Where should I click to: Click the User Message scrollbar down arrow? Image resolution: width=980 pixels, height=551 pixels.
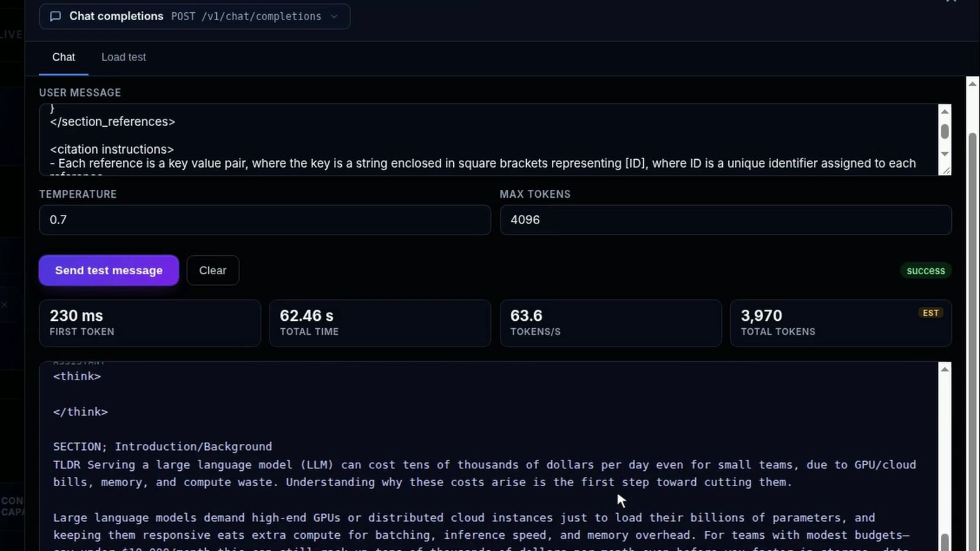(x=944, y=154)
